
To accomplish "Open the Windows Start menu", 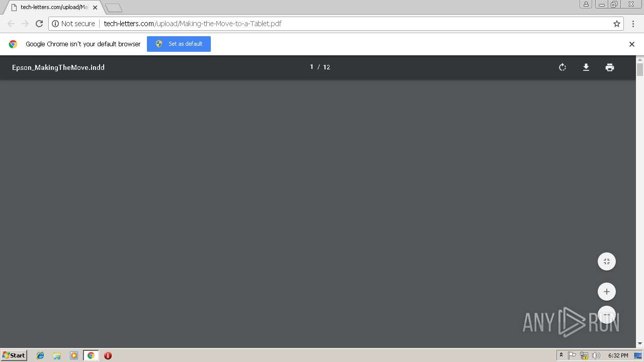I will tap(14, 355).
